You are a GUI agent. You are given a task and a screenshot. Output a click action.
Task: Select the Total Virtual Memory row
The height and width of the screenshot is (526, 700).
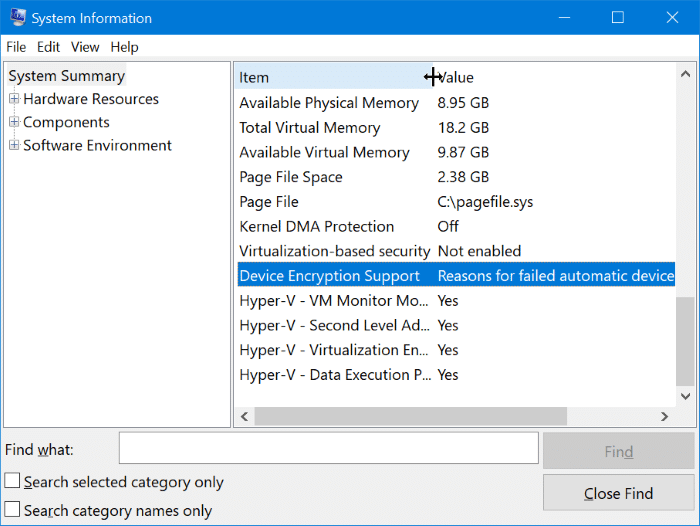pos(456,128)
